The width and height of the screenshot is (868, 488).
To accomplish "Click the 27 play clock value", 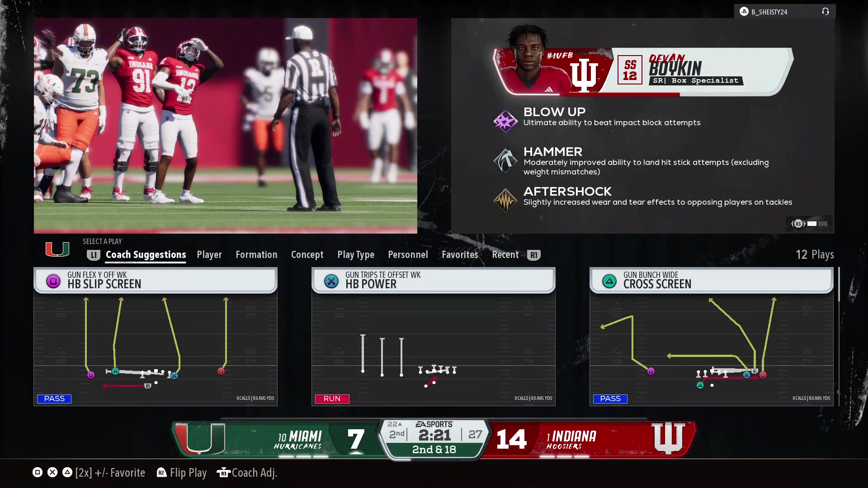I will pos(475,434).
